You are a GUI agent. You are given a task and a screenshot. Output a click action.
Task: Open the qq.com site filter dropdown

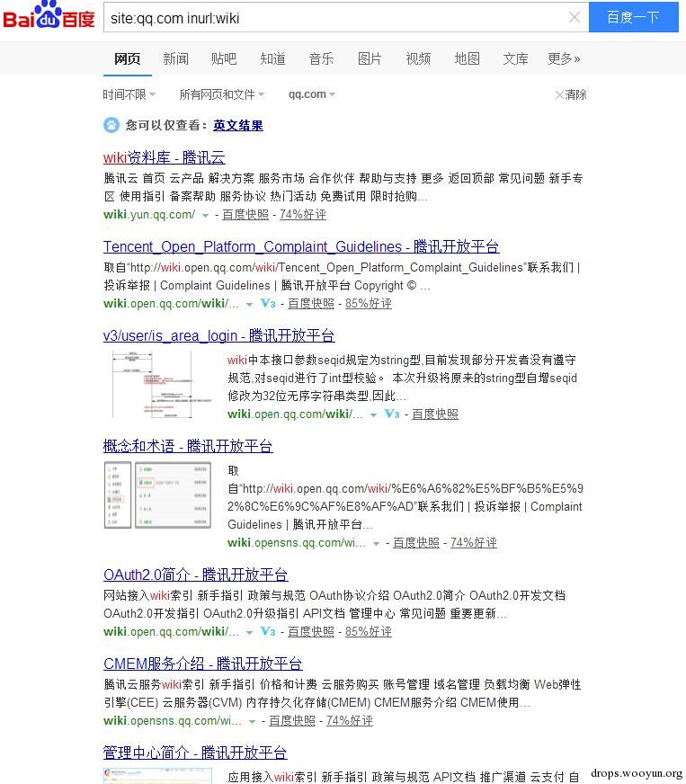tap(311, 94)
